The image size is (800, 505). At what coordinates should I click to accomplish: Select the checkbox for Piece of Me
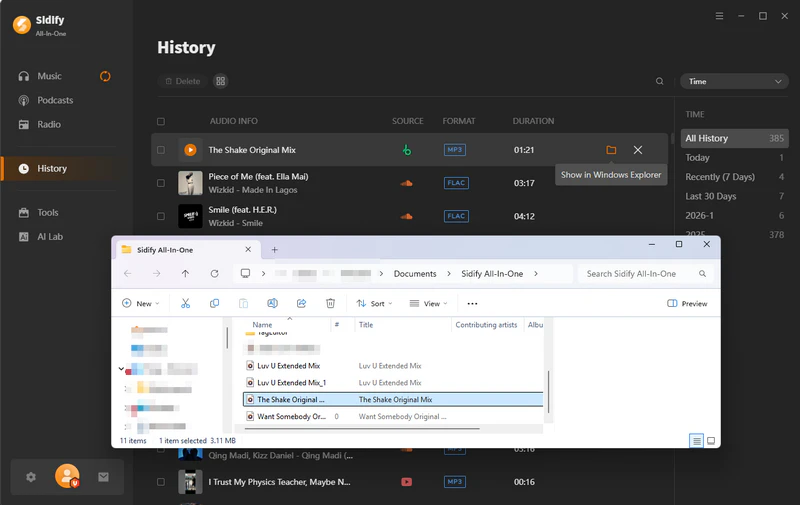coord(160,183)
